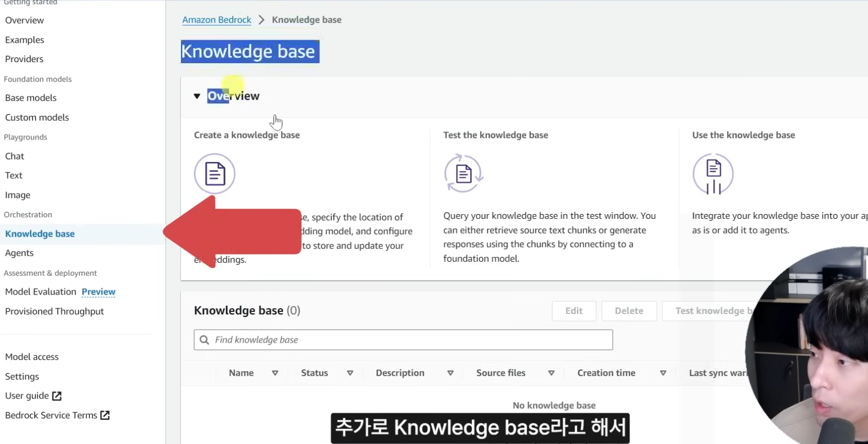The height and width of the screenshot is (444, 868).
Task: Click the 'Use the knowledge base' heading
Action: (x=744, y=135)
